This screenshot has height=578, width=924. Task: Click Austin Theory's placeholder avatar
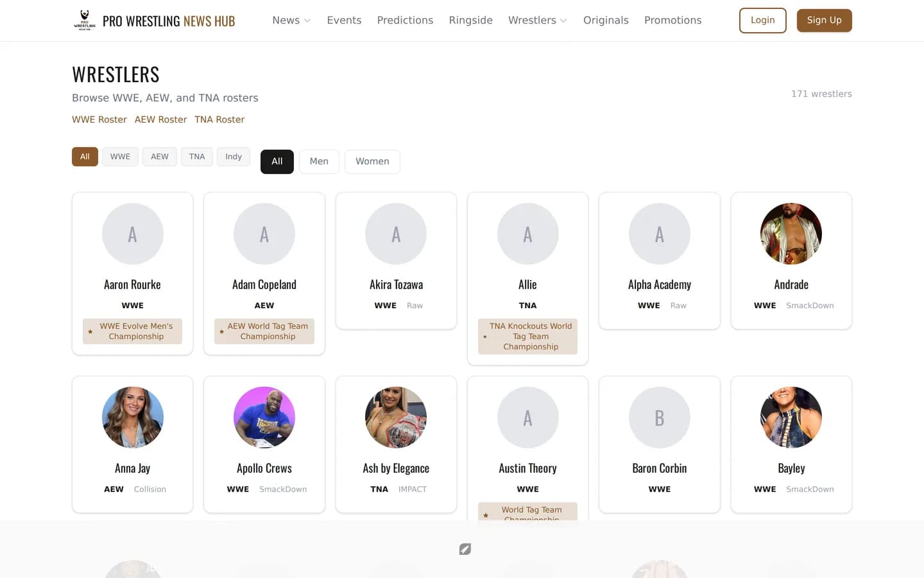pyautogui.click(x=528, y=417)
